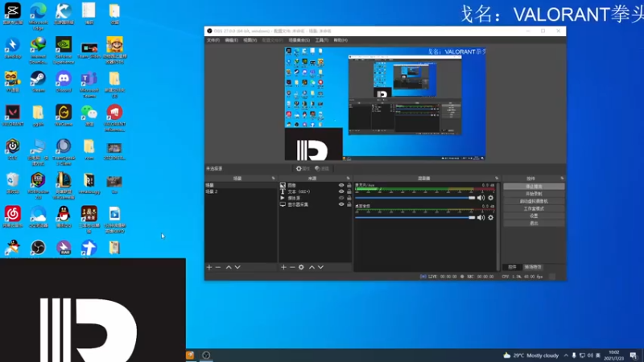Open the Discord desktop shortcut
644x362 pixels.
[64, 82]
